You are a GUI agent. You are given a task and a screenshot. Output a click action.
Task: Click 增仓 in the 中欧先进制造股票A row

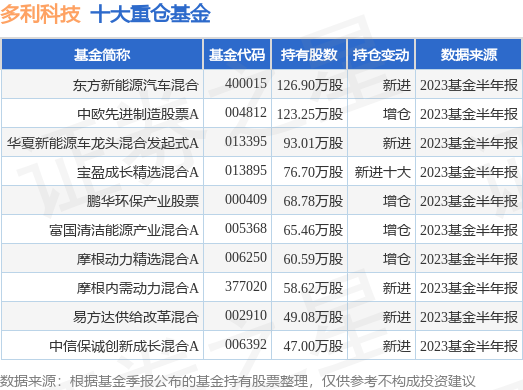397,114
